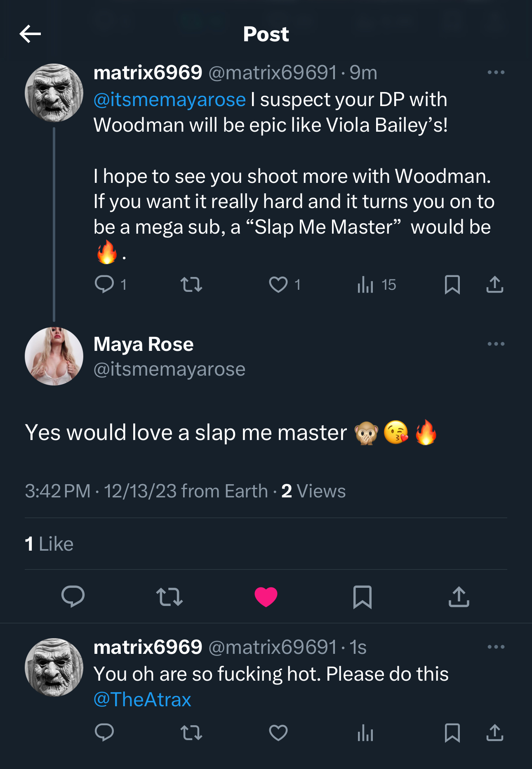Open @itsmemayarose mention in first post
This screenshot has height=769, width=532.
pyautogui.click(x=169, y=100)
